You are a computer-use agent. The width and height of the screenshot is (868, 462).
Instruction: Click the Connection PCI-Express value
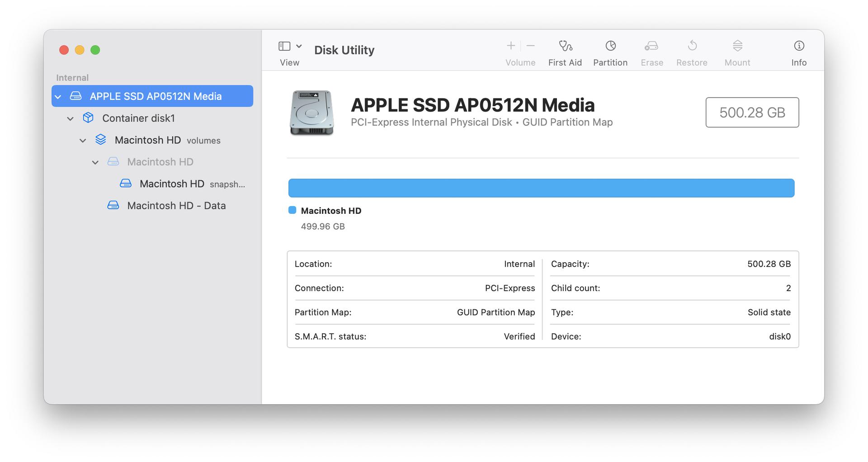click(510, 288)
